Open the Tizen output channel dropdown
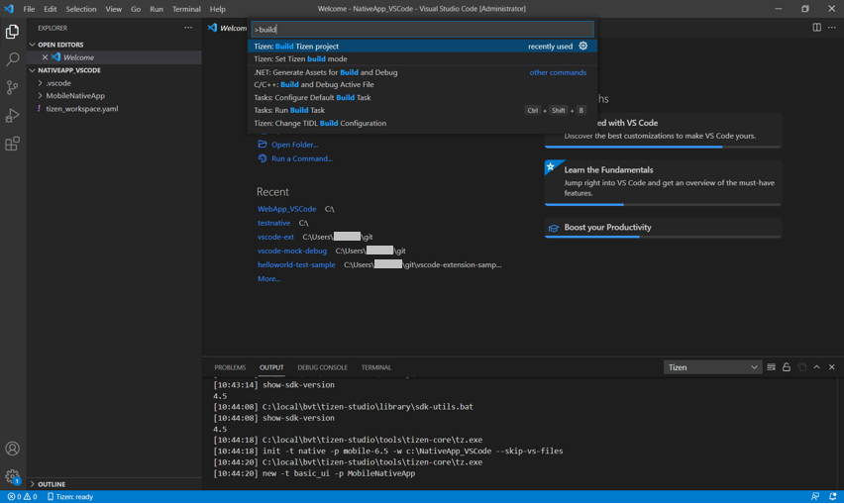Viewport: 844px width, 504px height. tap(712, 367)
